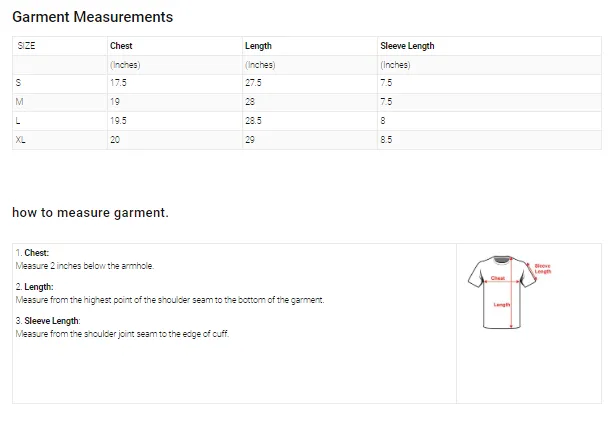
Task: Click the '2. Length:' instruction label
Action: 34,287
